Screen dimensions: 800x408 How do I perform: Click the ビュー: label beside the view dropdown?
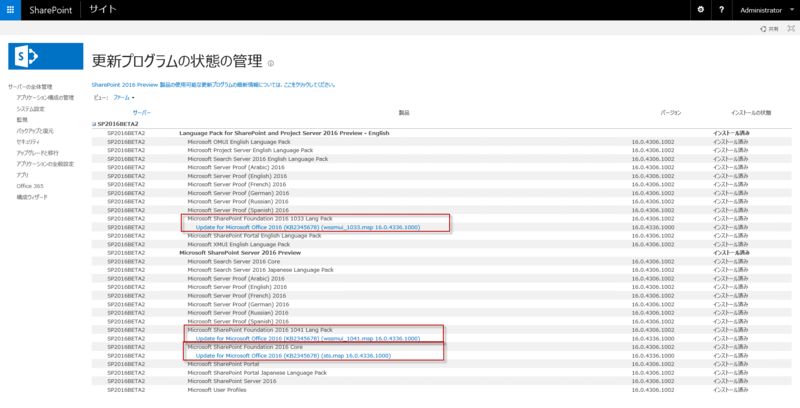click(x=101, y=97)
